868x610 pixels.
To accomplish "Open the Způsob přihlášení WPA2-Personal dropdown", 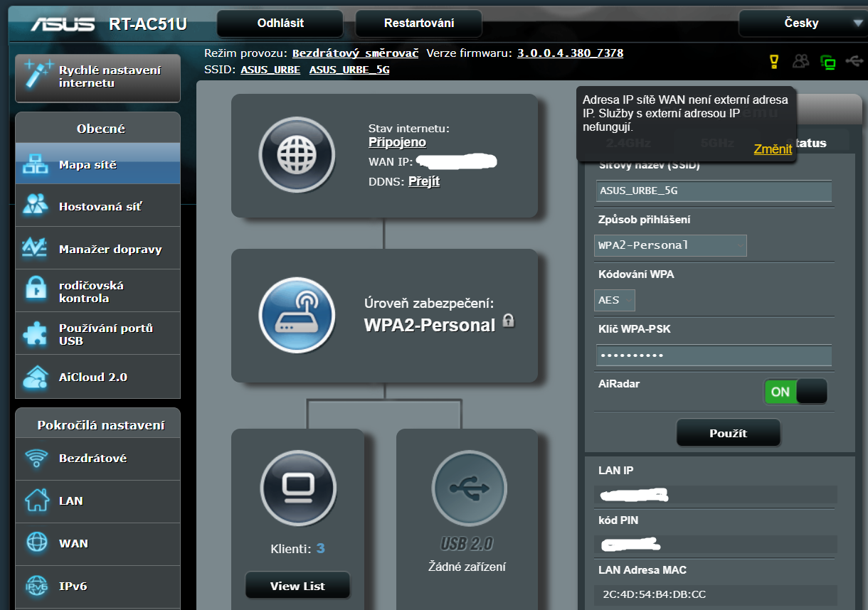I will [x=670, y=245].
